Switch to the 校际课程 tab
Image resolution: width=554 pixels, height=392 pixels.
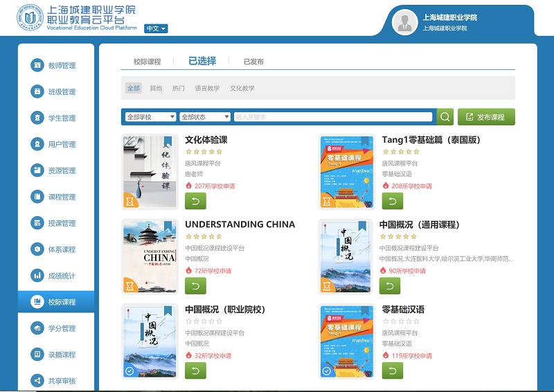(147, 62)
